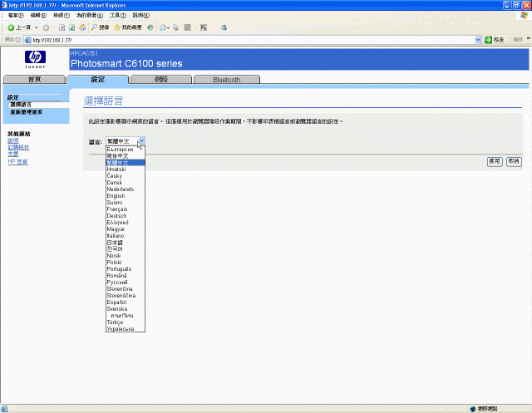Choose Ελληνικά from language list
The width and height of the screenshot is (532, 413).
coord(126,223)
